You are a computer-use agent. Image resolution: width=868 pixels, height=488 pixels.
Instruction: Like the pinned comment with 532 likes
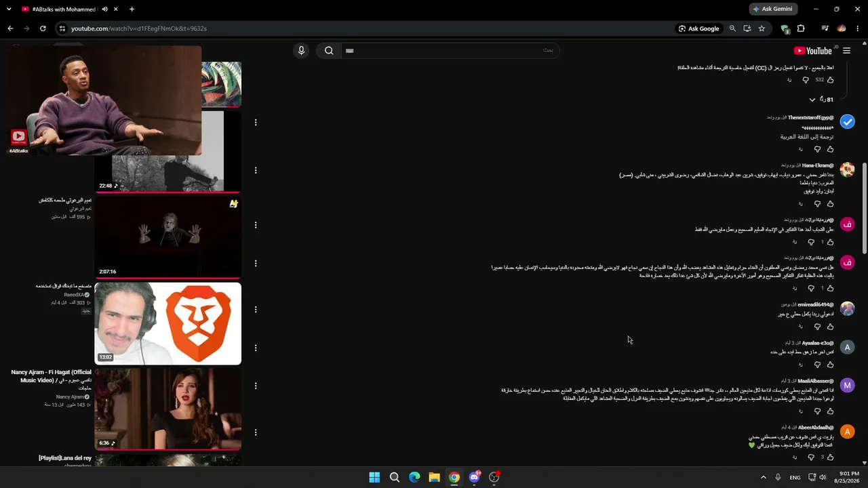click(x=831, y=80)
